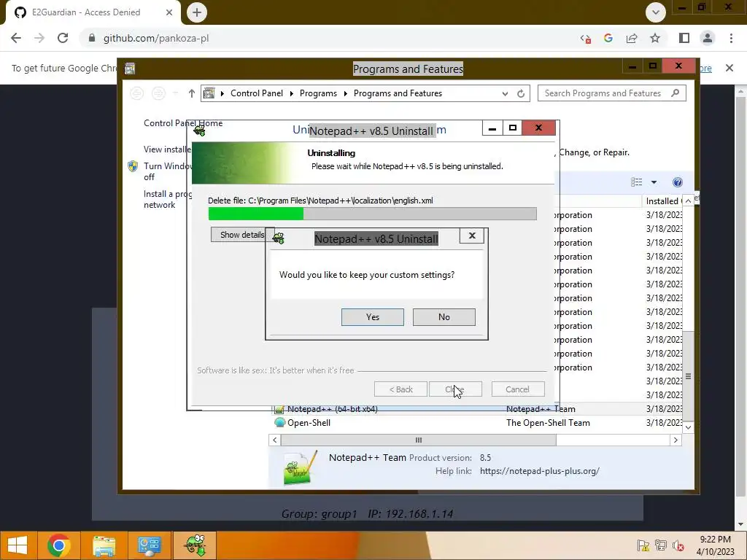Screen dimensions: 747x560
Task: Click Programs in the breadcrumb
Action: pos(318,93)
